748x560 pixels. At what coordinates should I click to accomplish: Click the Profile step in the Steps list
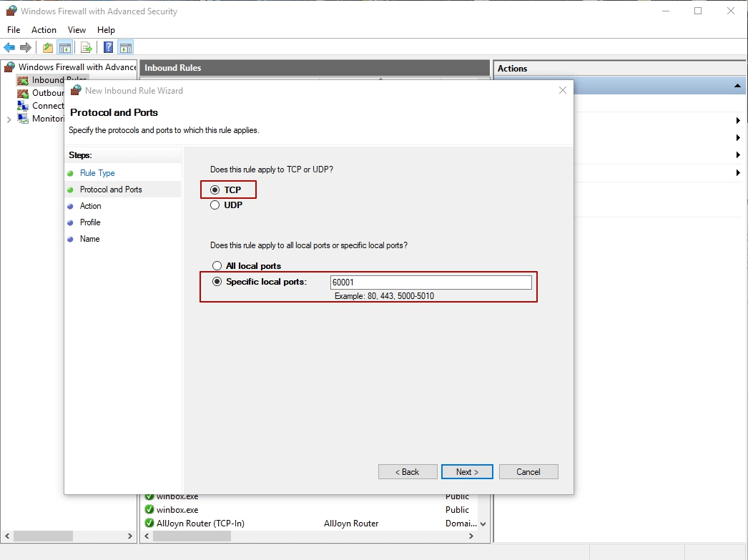(x=90, y=222)
